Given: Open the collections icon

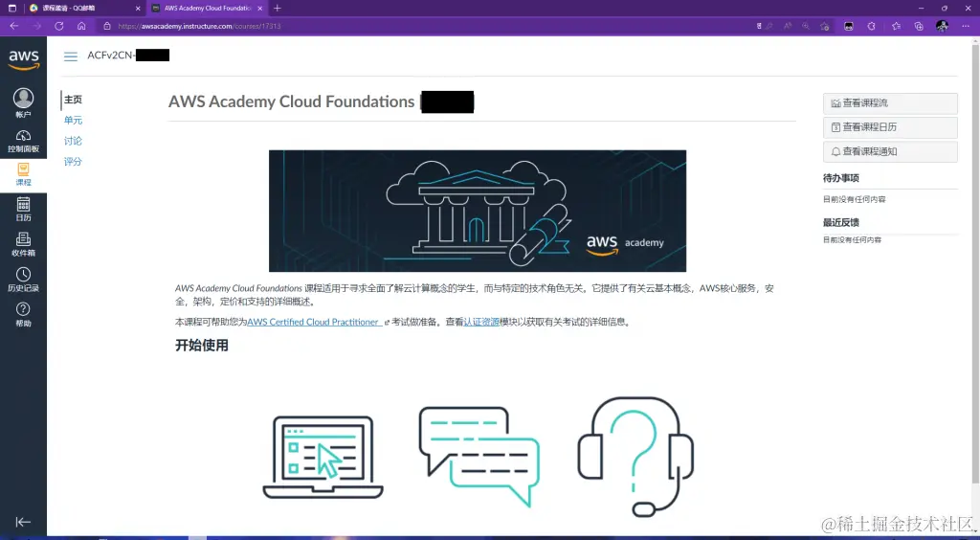Looking at the screenshot, I should (x=919, y=26).
